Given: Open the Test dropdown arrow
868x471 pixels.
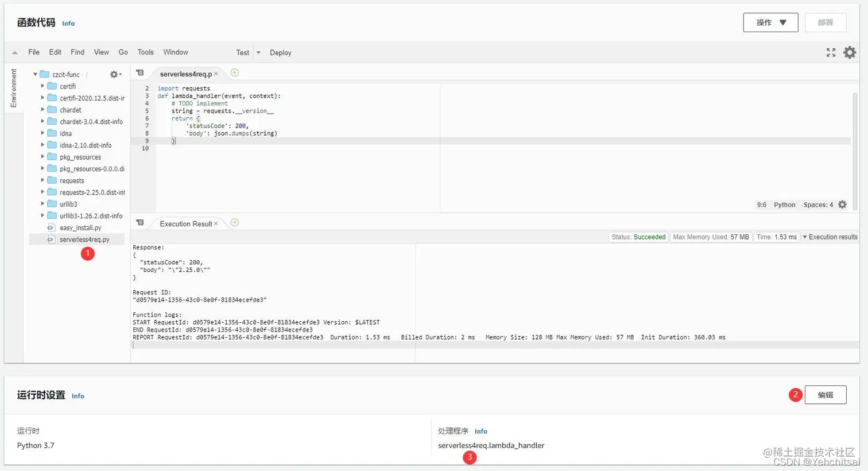Looking at the screenshot, I should click(x=258, y=52).
